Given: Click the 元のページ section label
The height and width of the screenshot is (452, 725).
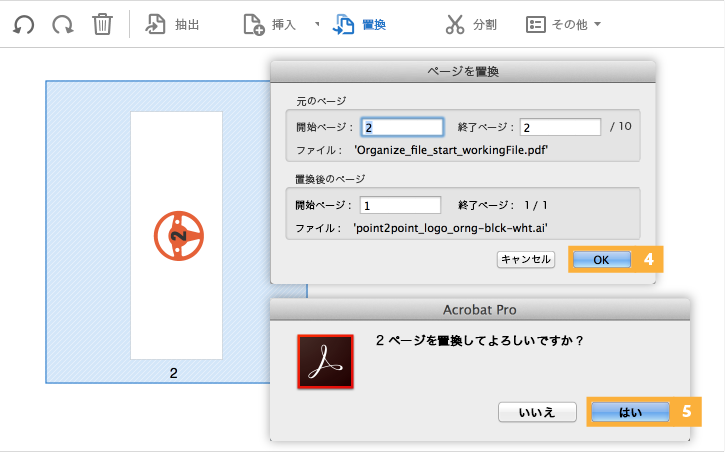Looking at the screenshot, I should click(x=321, y=101).
